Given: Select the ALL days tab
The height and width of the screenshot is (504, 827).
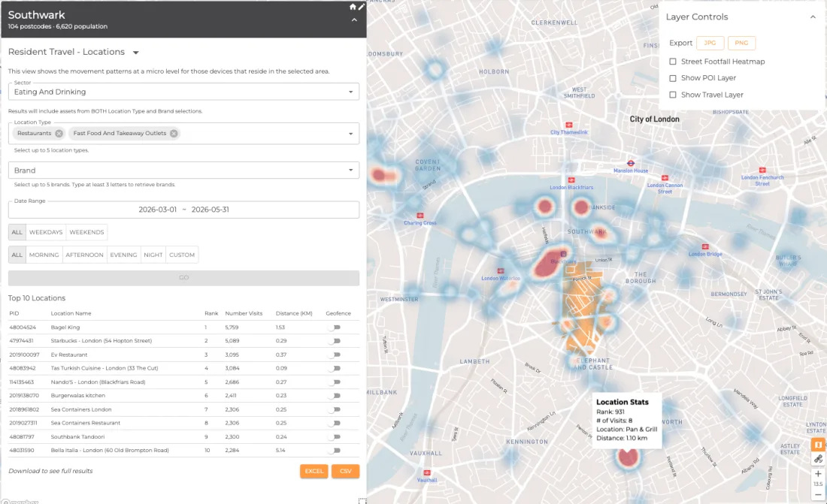Looking at the screenshot, I should (x=17, y=232).
